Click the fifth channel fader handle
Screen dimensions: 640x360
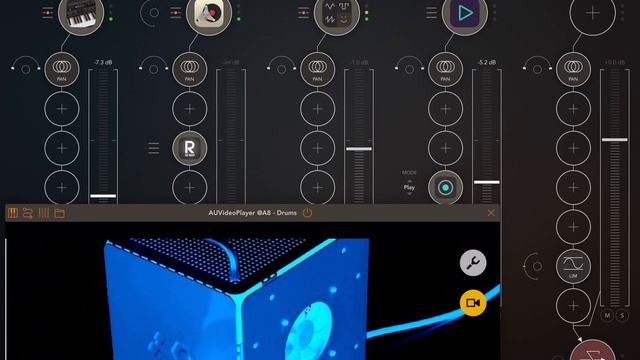click(x=615, y=140)
